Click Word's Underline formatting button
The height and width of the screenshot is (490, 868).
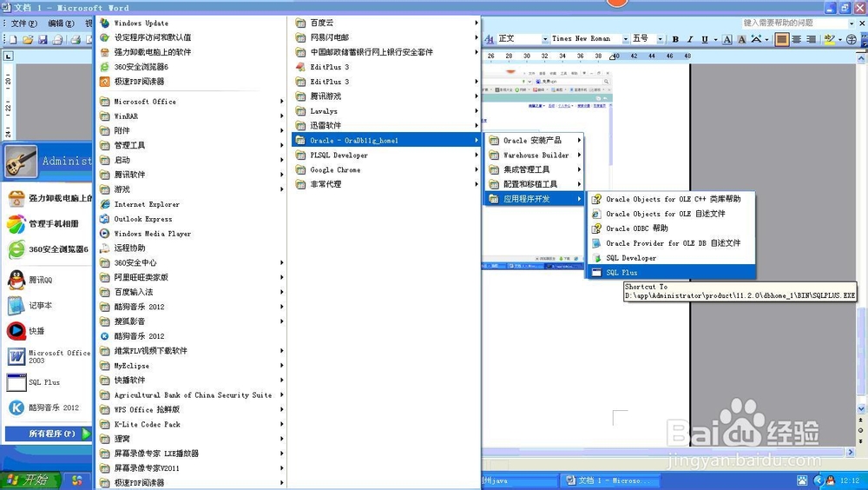704,39
